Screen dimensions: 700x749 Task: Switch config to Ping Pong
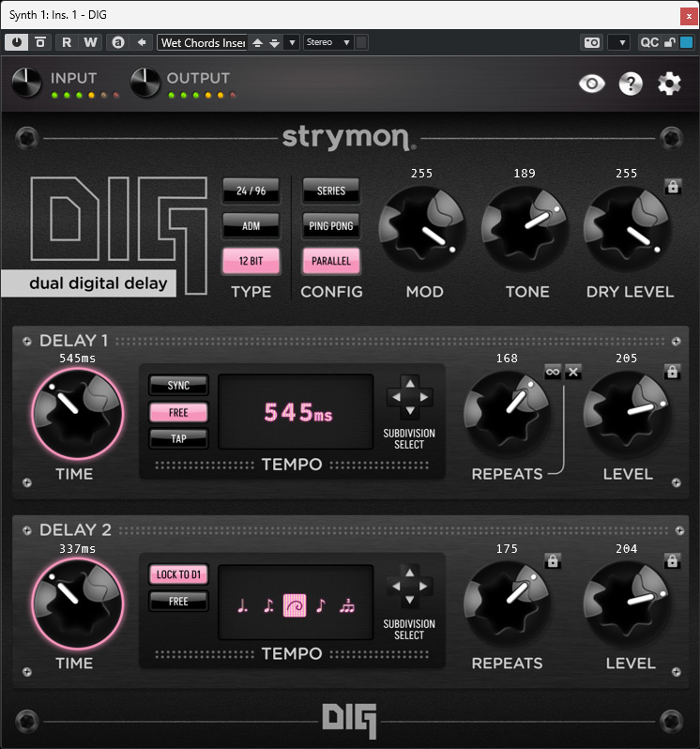tap(330, 225)
